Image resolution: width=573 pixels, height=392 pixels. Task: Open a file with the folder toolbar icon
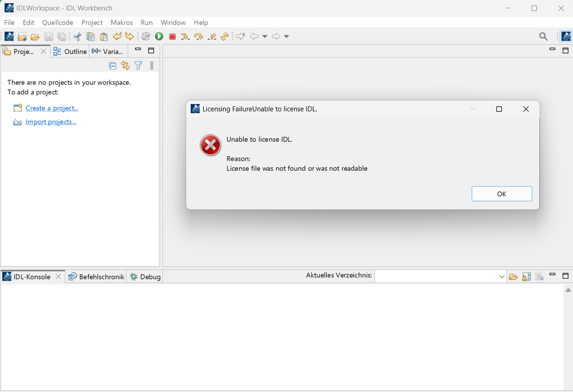pos(35,37)
